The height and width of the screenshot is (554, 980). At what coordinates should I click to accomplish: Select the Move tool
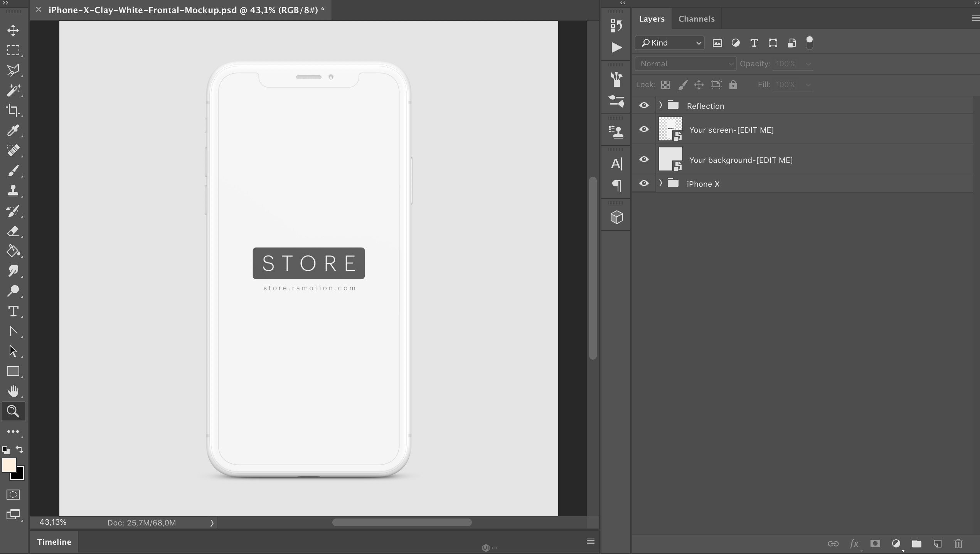[13, 30]
